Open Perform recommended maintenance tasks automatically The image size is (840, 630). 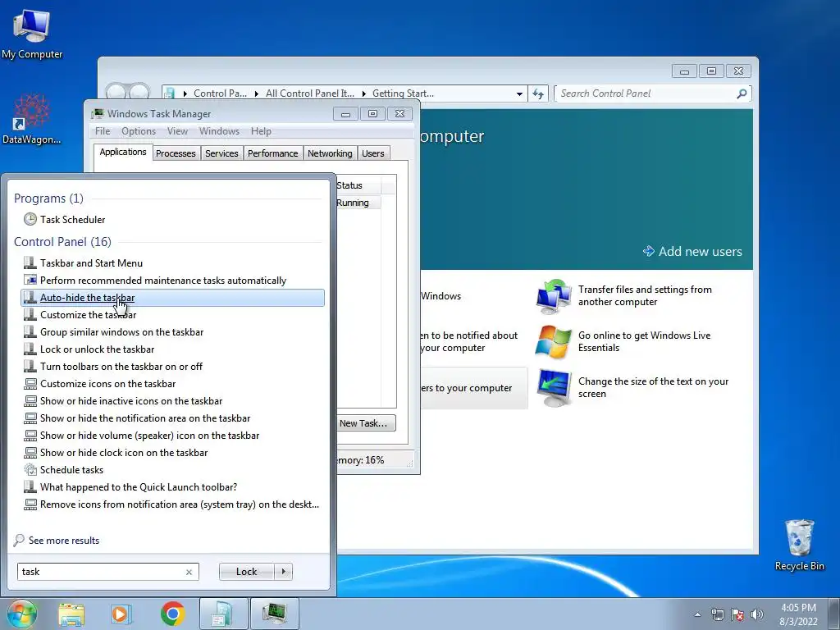pos(173,281)
